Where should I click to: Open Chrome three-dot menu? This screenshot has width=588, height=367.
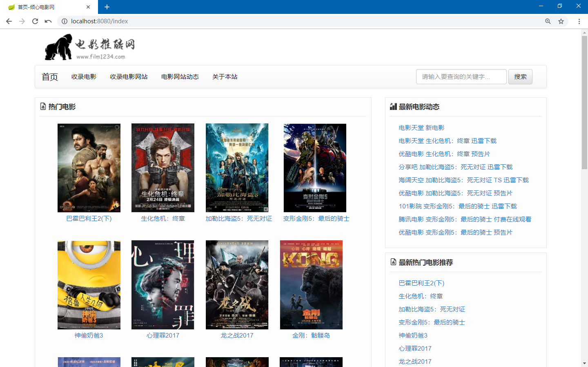coord(579,21)
